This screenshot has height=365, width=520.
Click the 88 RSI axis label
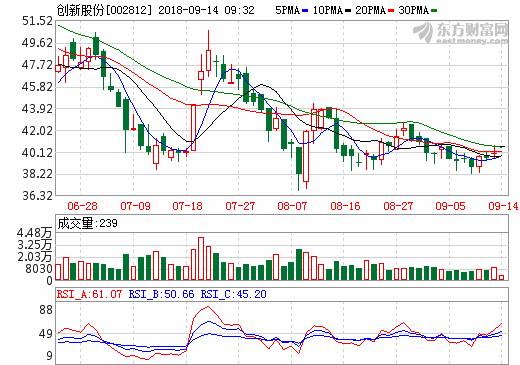click(x=46, y=310)
